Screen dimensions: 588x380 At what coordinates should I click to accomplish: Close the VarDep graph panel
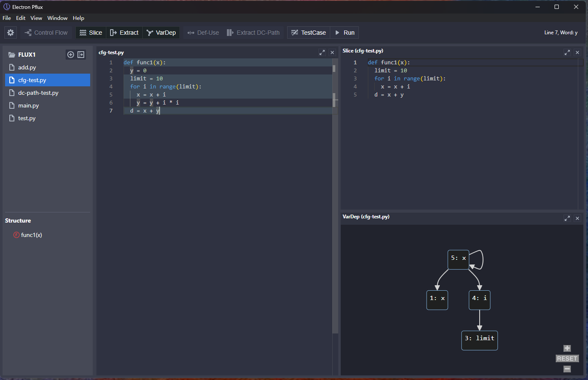(x=577, y=218)
